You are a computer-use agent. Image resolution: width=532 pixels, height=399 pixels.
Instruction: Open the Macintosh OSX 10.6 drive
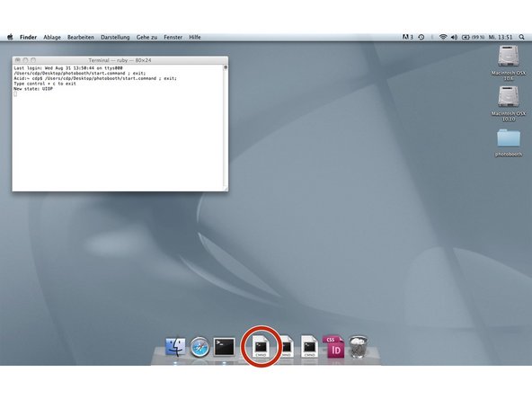click(509, 57)
